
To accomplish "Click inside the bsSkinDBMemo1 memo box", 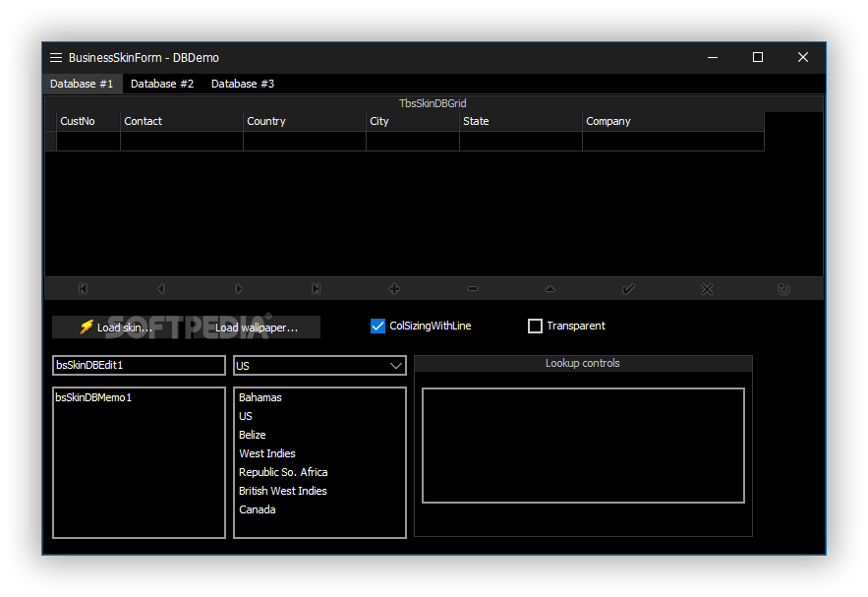I will pyautogui.click(x=139, y=462).
